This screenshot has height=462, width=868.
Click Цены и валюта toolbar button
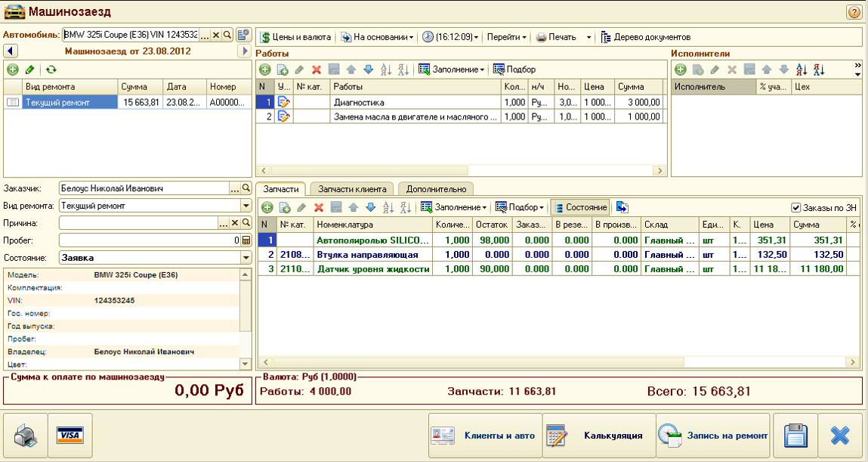pyautogui.click(x=295, y=37)
